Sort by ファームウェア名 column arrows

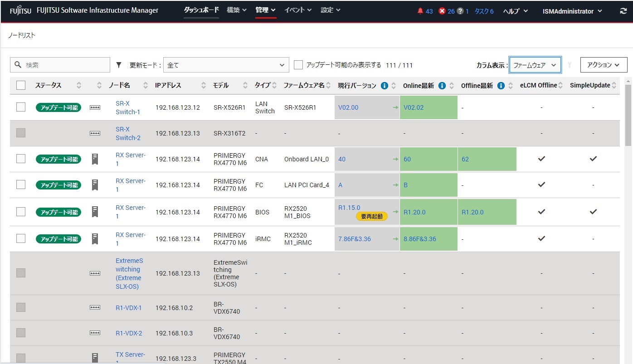point(329,85)
